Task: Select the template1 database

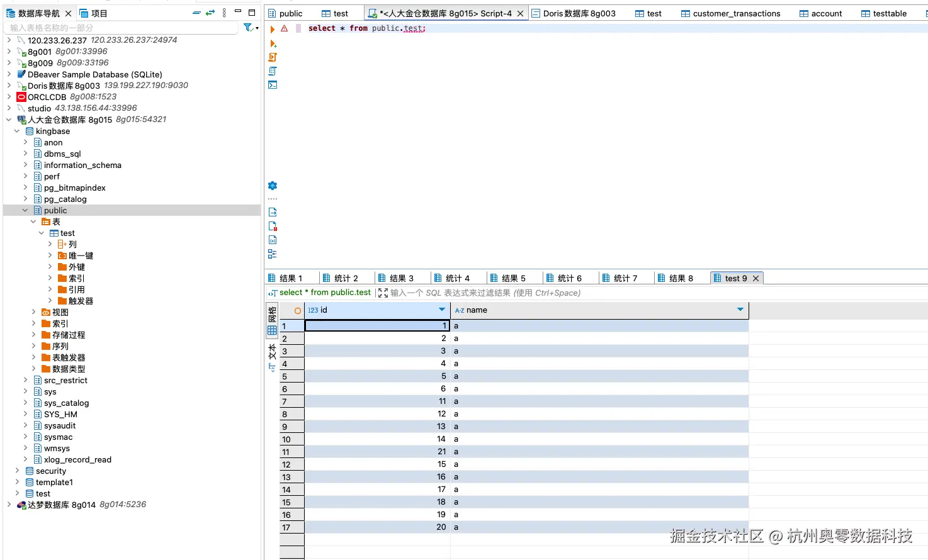Action: coord(54,482)
